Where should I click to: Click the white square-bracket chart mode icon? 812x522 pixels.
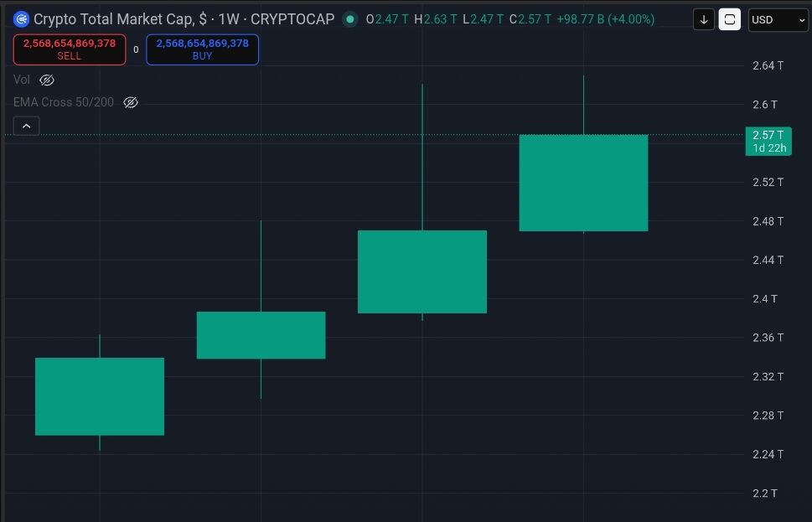point(730,19)
